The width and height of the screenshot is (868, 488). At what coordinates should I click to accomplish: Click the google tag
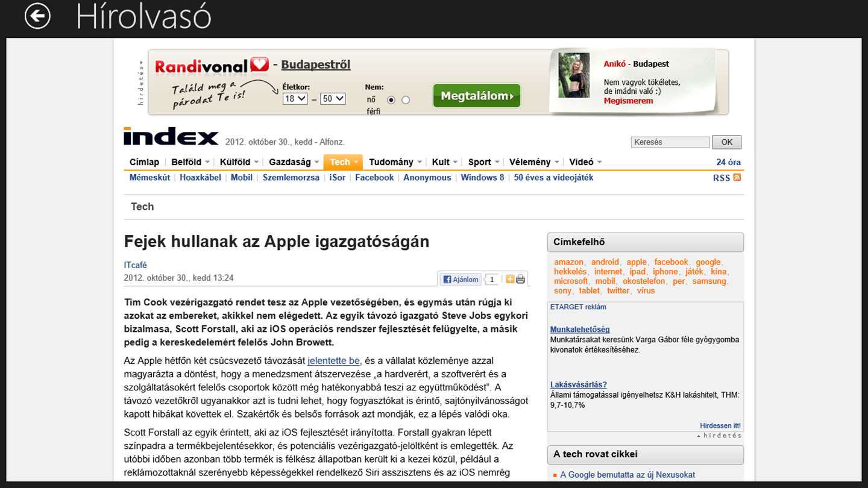tap(708, 262)
